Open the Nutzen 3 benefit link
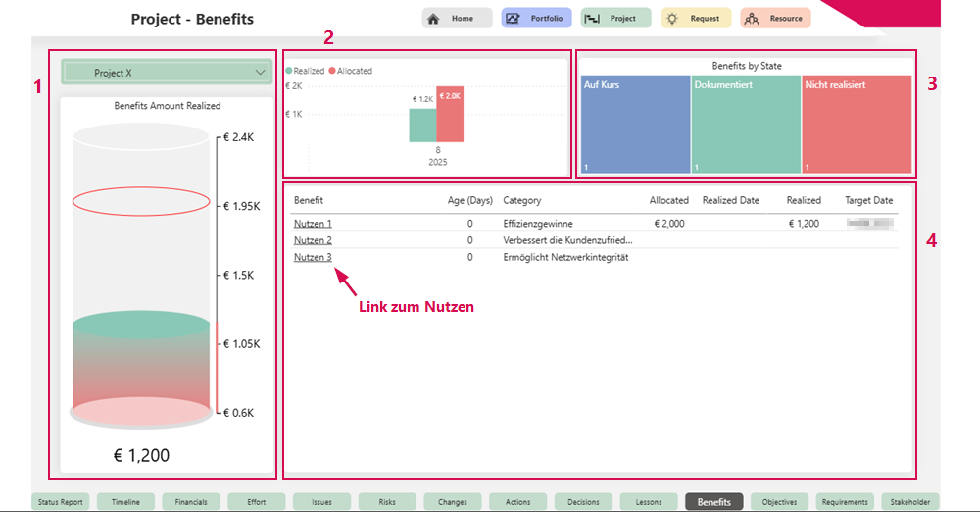Viewport: 980px width, 512px height. 313,257
